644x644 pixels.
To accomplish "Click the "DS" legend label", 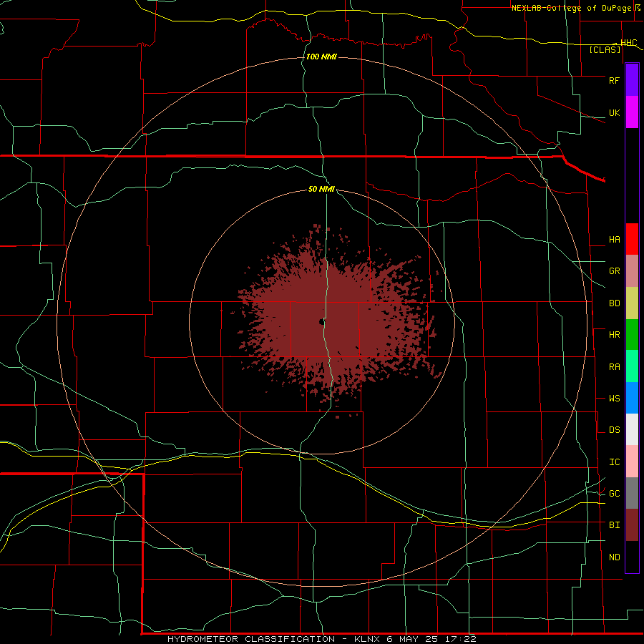I will (614, 430).
